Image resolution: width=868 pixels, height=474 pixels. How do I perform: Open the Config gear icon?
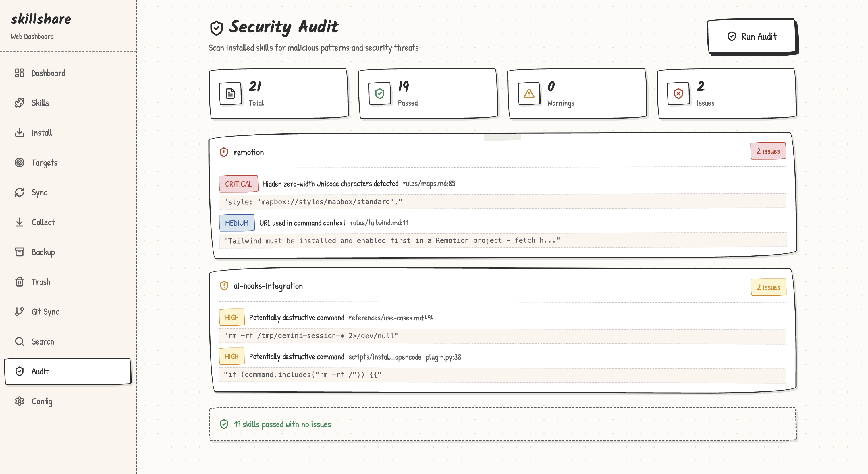pos(20,401)
